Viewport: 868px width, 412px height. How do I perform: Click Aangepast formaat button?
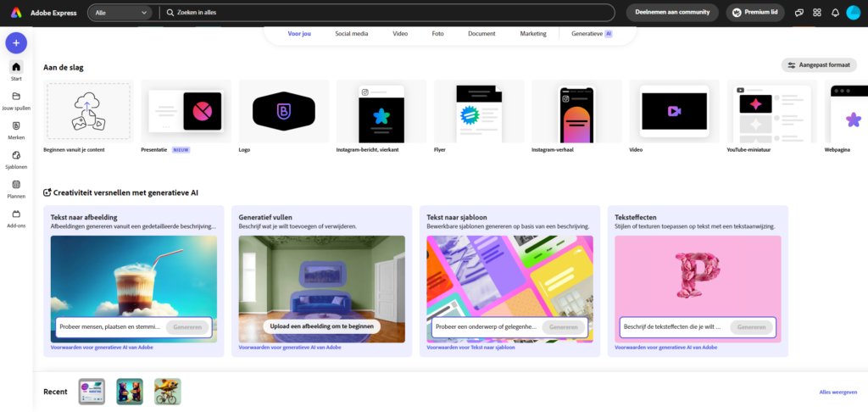(x=819, y=64)
